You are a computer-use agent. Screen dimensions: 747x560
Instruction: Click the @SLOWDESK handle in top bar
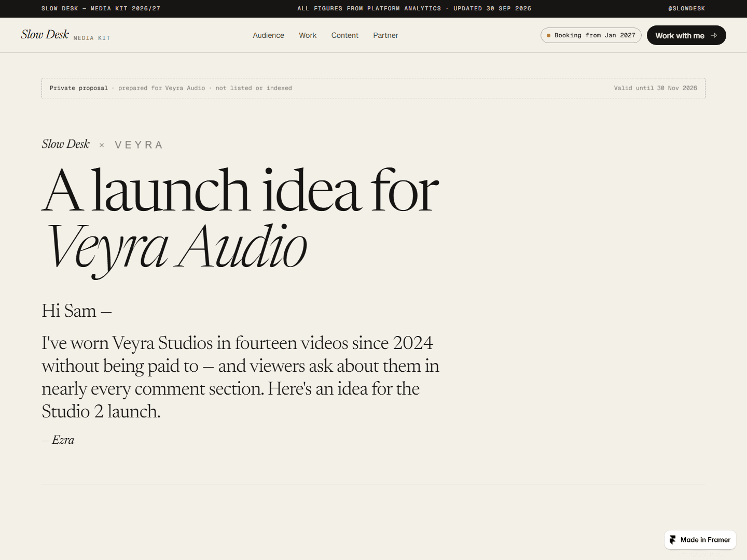pyautogui.click(x=686, y=9)
